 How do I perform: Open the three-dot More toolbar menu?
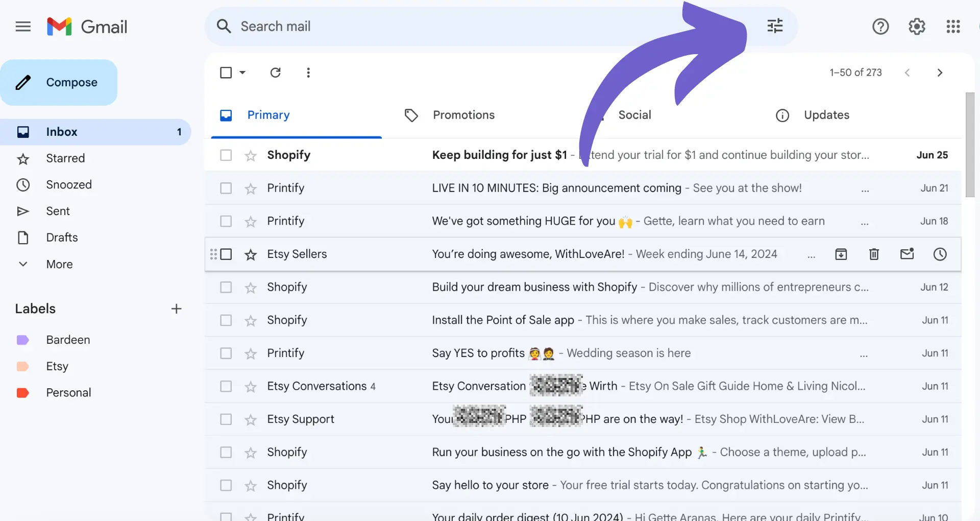pyautogui.click(x=308, y=73)
